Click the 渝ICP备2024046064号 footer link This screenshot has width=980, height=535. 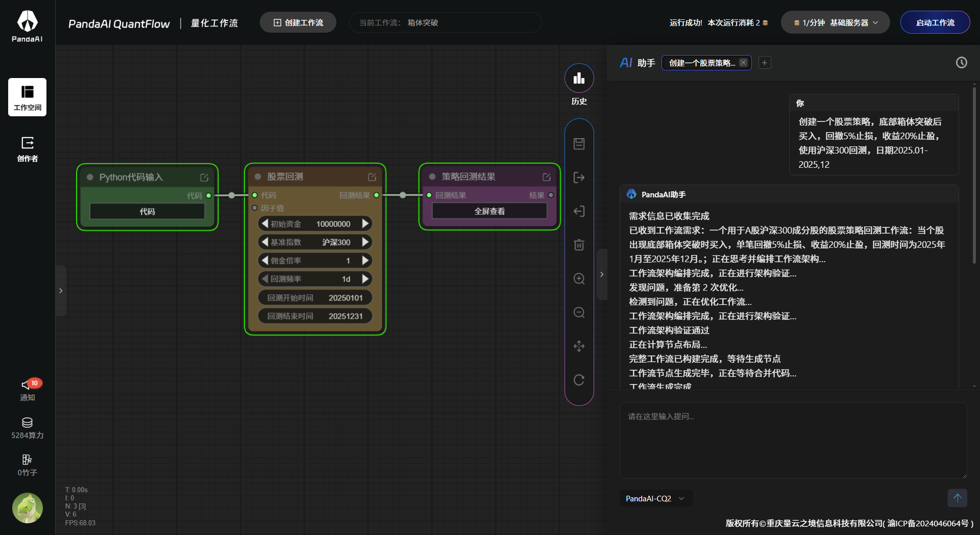[x=927, y=523]
